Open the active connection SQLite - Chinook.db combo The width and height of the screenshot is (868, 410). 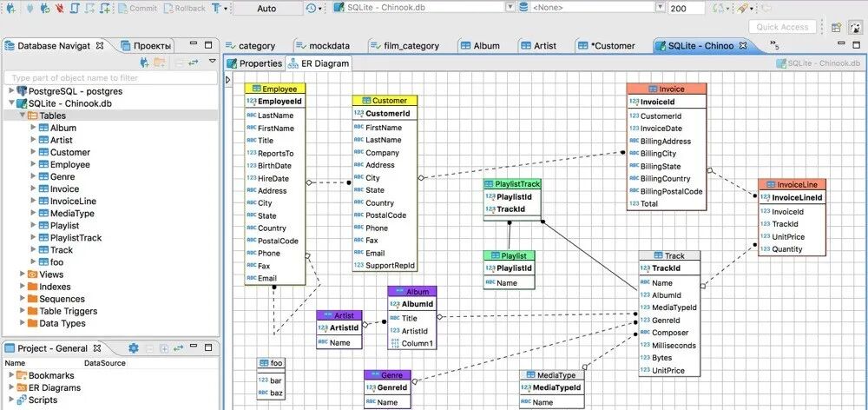pos(424,8)
